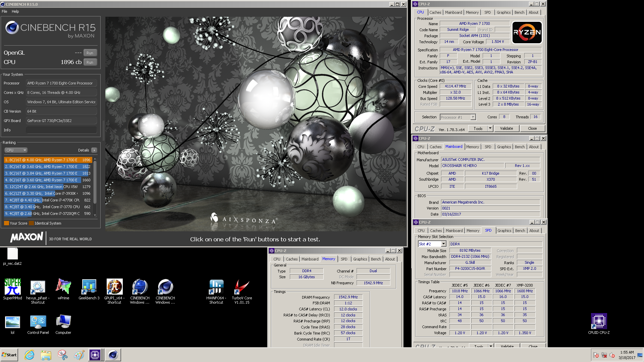Run the CPU benchmark
Screen dimensions: 644x362
coord(90,62)
